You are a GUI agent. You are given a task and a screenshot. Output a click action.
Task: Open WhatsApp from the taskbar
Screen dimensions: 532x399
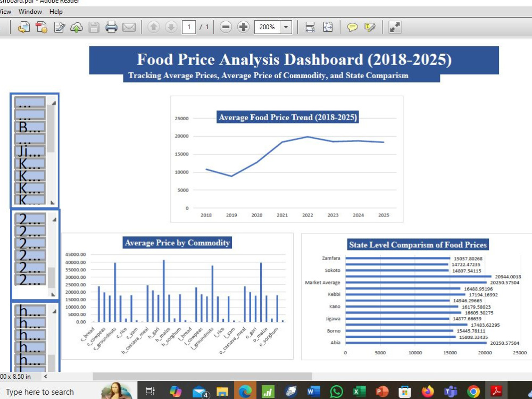point(336,392)
